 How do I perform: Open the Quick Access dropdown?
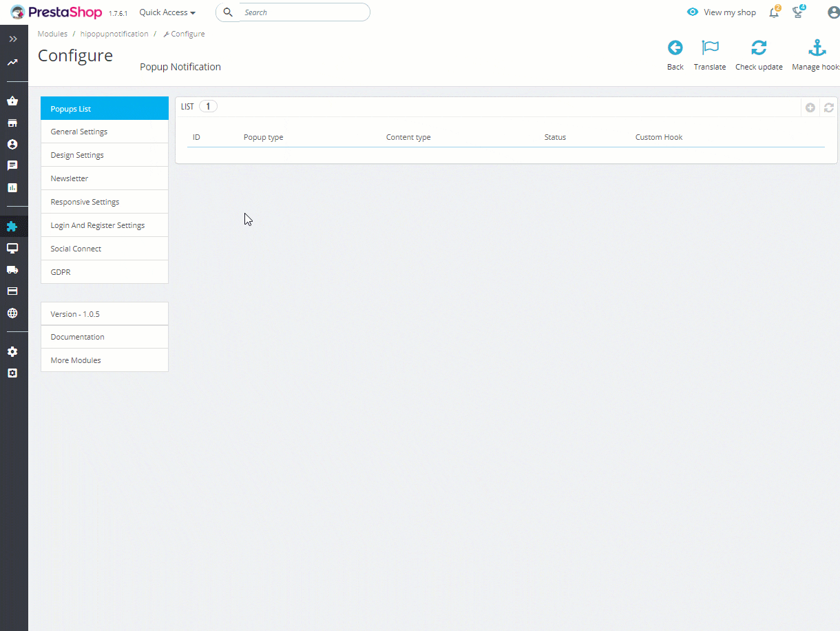pyautogui.click(x=167, y=12)
